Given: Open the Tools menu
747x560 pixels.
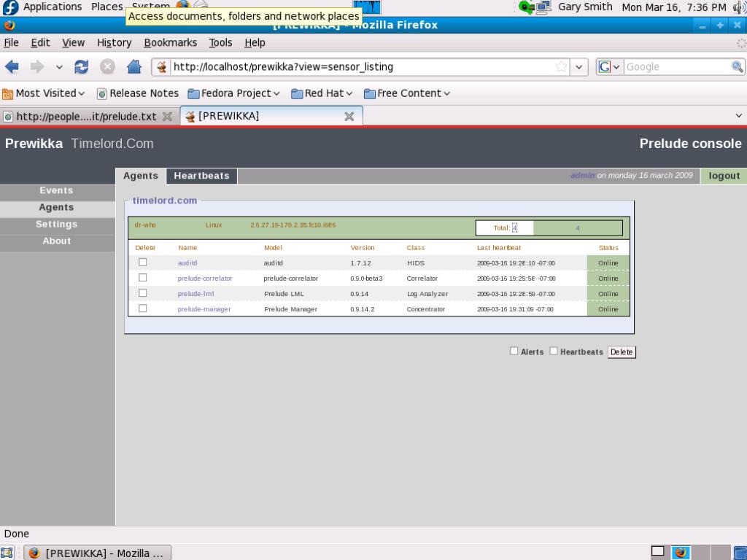Looking at the screenshot, I should [220, 43].
